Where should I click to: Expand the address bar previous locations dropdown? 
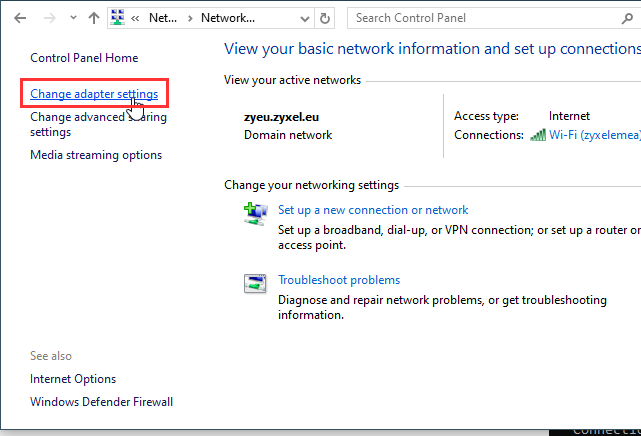tap(305, 18)
